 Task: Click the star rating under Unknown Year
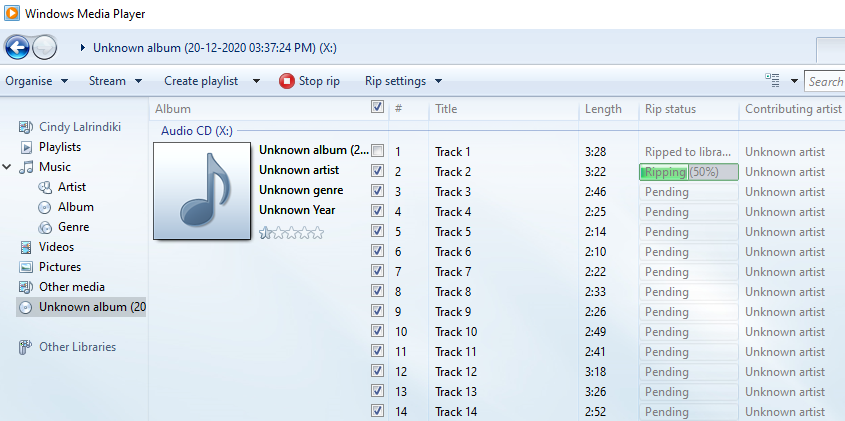pyautogui.click(x=292, y=233)
